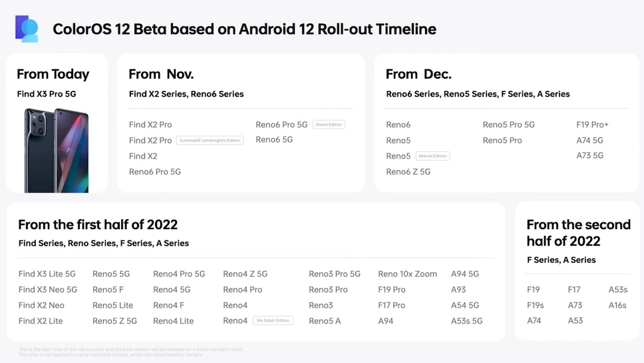Click Reno 10x Zoom entry
The width and height of the screenshot is (644, 363).
pyautogui.click(x=407, y=274)
